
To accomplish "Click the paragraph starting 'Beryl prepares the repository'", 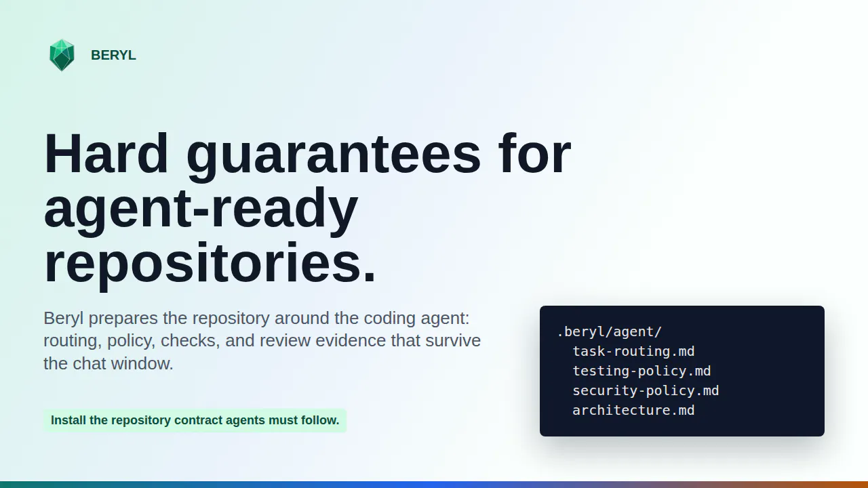I will tap(262, 341).
